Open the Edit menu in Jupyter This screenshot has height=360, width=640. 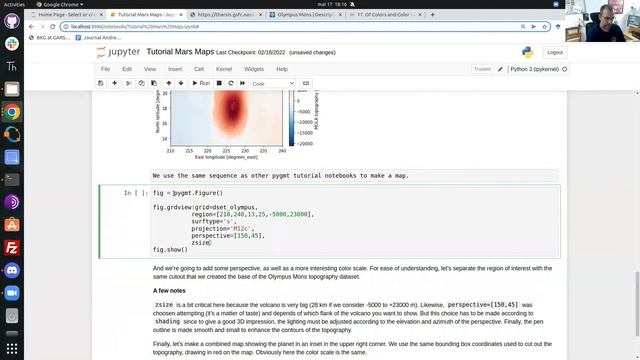[x=127, y=69]
